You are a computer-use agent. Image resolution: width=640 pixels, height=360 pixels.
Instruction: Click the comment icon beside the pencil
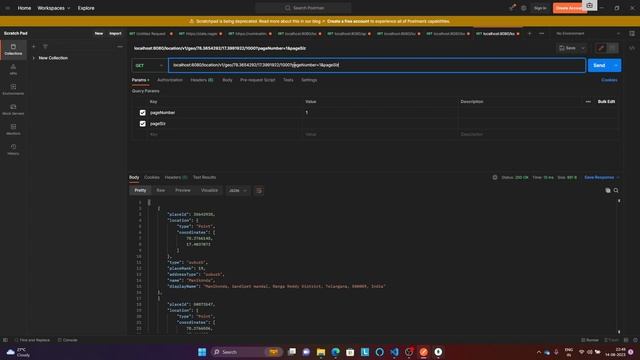click(612, 48)
